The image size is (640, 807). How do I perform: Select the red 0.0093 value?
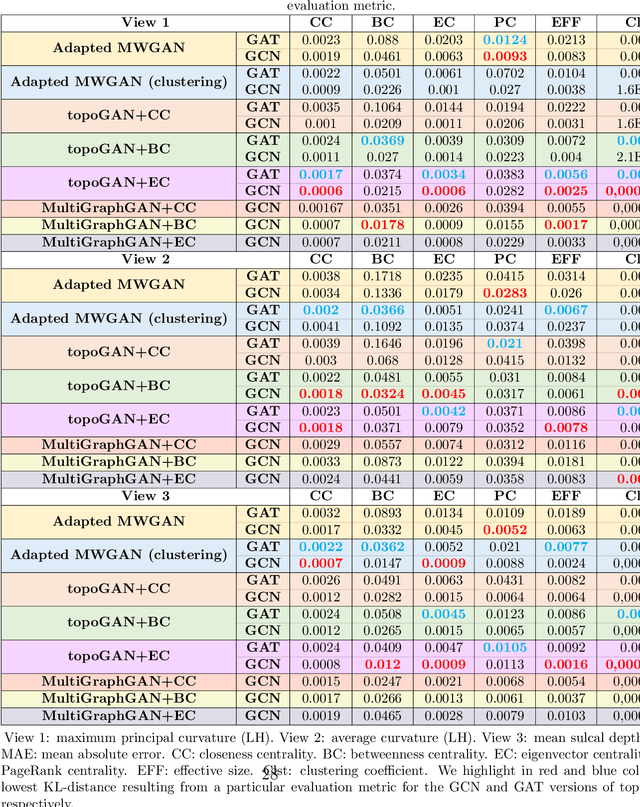tap(505, 57)
